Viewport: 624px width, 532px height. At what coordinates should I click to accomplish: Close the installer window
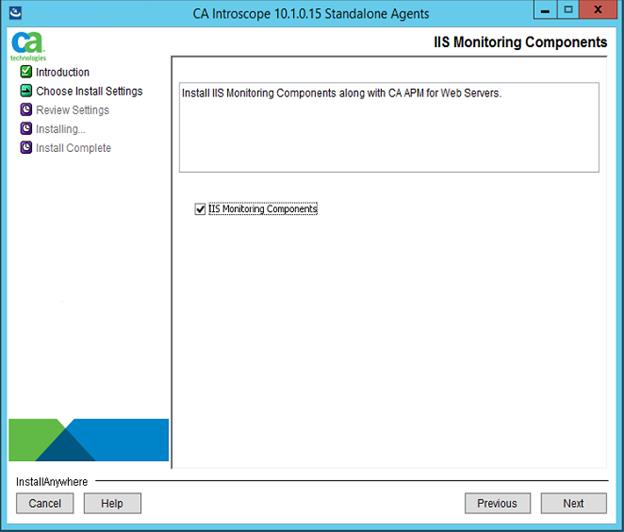(598, 10)
